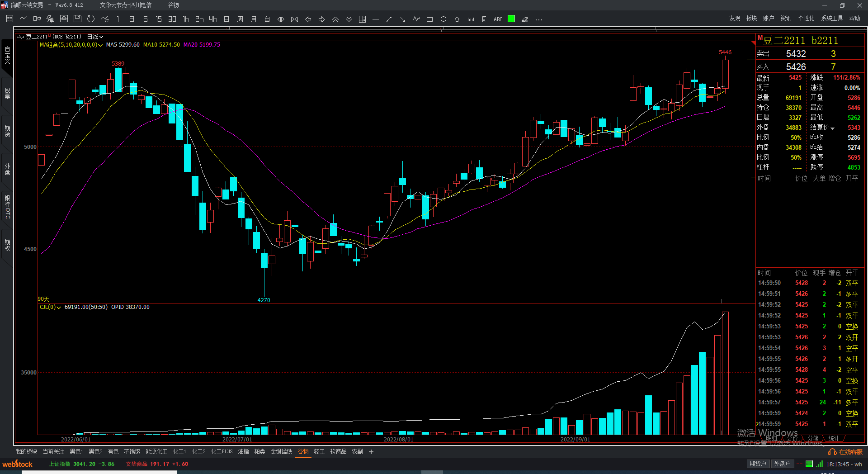Open 在线客服 online support
This screenshot has height=474, width=868.
tap(845, 452)
